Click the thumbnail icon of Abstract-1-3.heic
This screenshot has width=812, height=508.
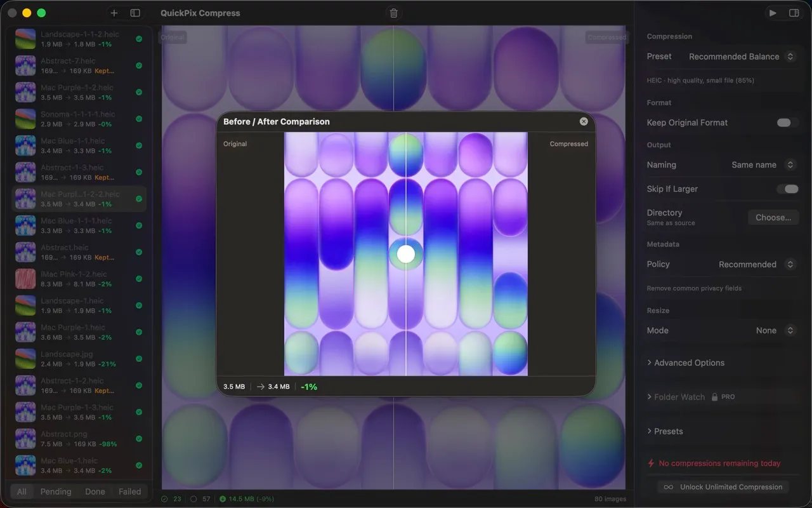click(25, 172)
